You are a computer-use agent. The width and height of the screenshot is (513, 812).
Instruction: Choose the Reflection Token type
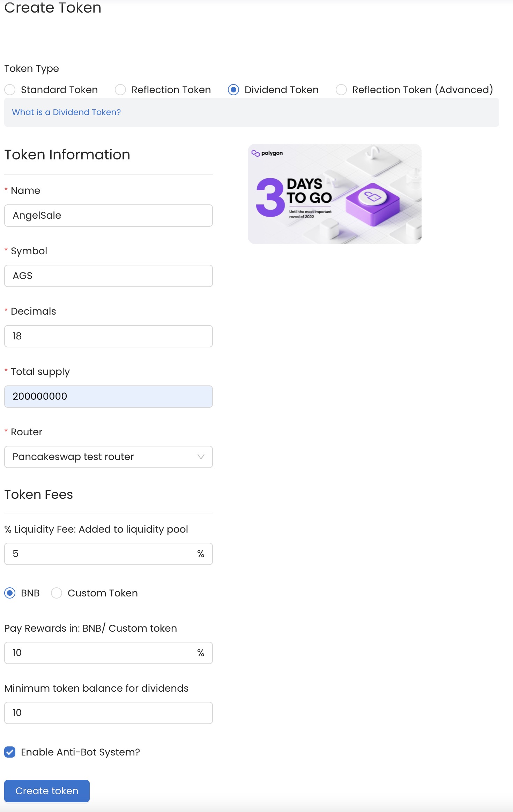[x=120, y=90]
